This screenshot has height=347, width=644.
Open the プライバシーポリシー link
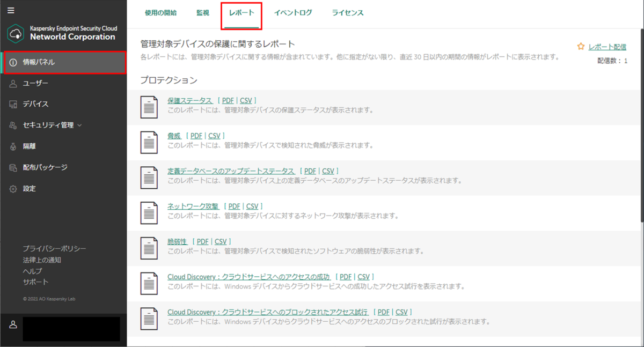53,248
